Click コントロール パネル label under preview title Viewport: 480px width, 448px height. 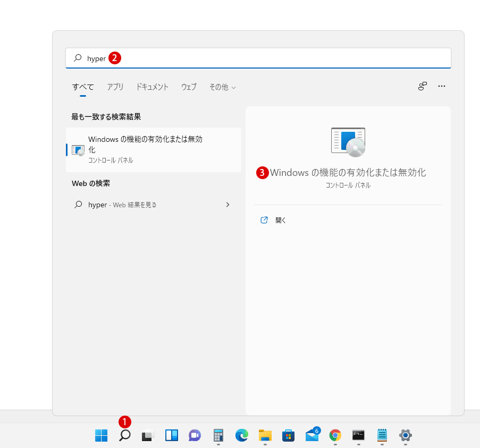coord(348,185)
